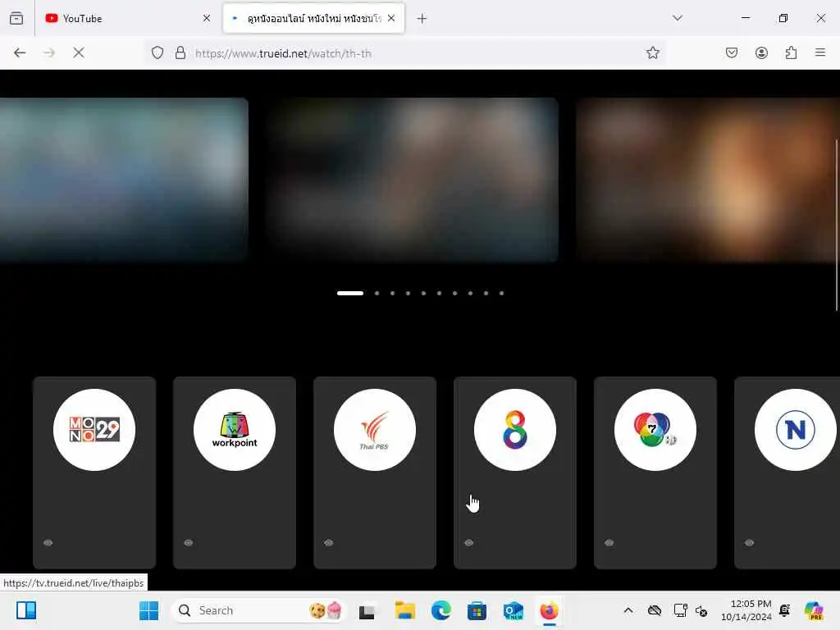Screen dimensions: 840x630
Task: Jump to second carousel slide dot
Action: point(377,293)
